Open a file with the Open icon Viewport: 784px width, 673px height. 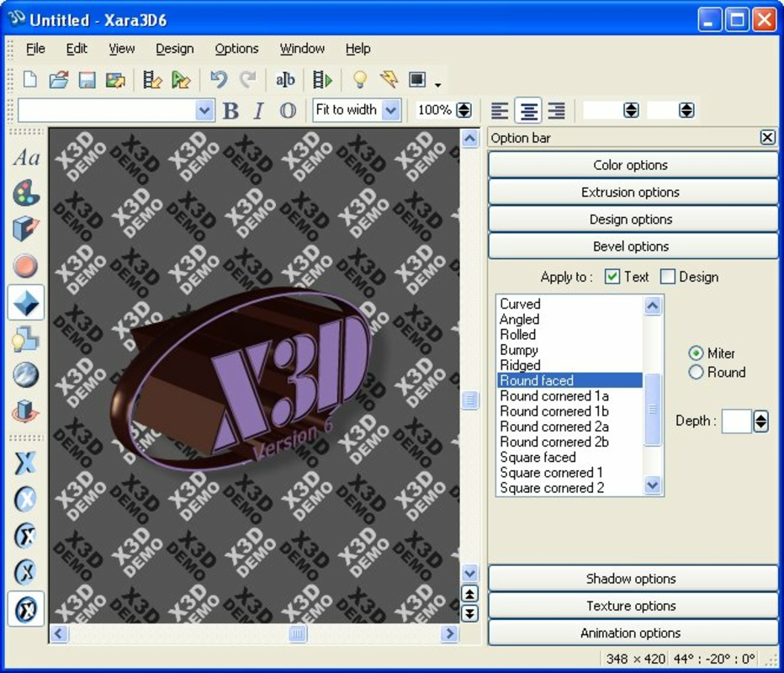pos(59,80)
